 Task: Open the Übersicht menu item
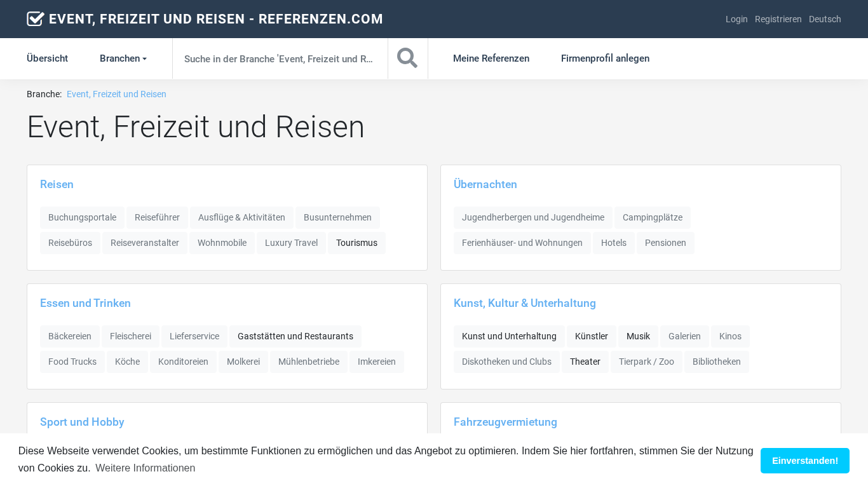pyautogui.click(x=47, y=58)
